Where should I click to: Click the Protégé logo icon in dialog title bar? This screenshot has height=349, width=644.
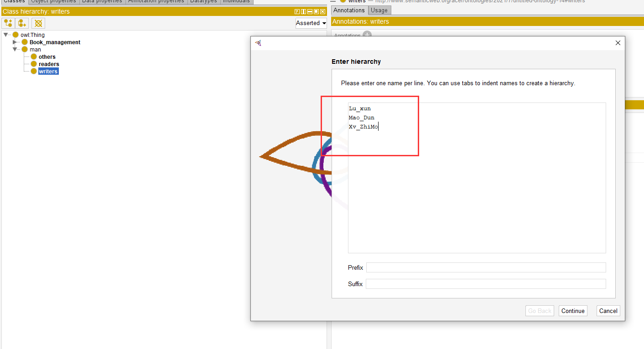click(x=258, y=43)
